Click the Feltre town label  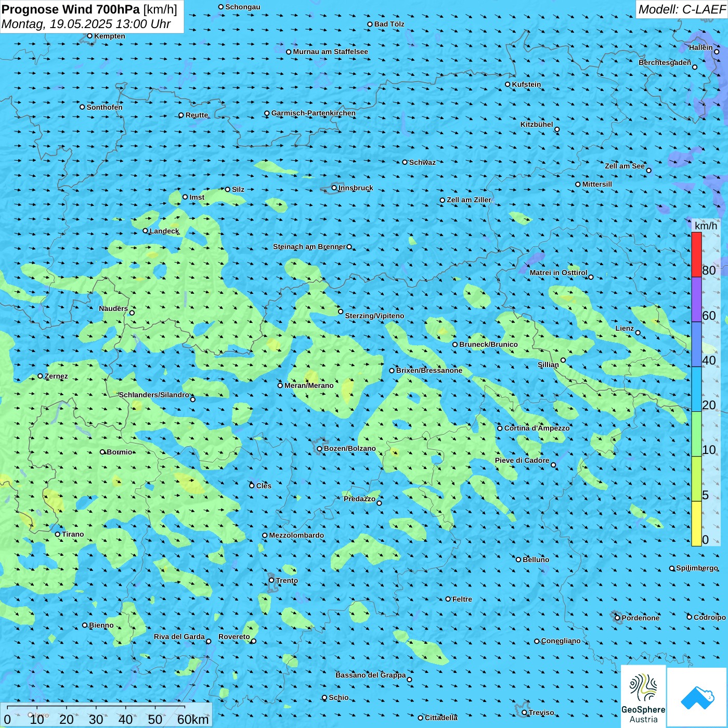pyautogui.click(x=462, y=599)
